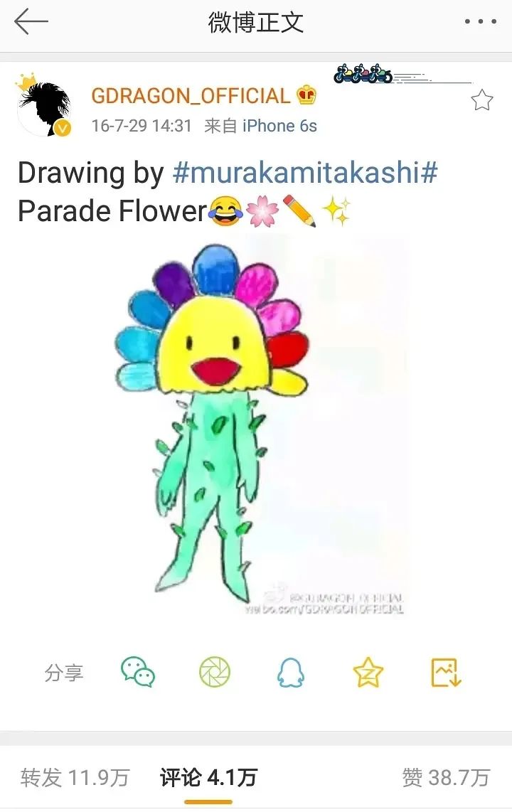Share the post to QQ penguin
Viewport: 512px width, 812px height.
[x=291, y=672]
